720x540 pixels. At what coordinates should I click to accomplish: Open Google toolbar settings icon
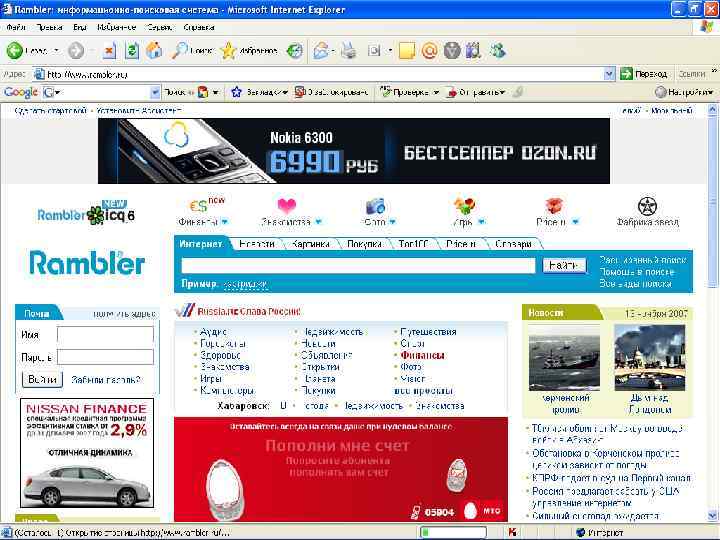(660, 92)
